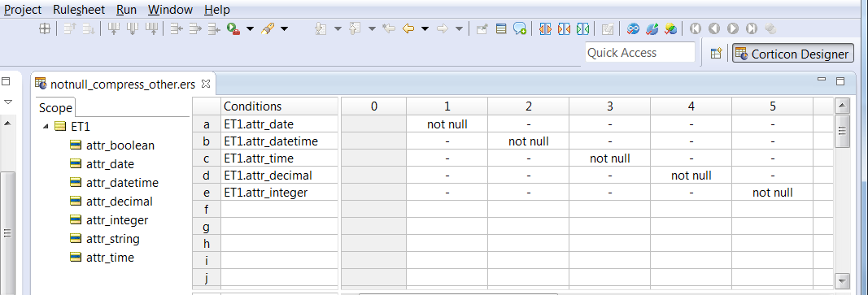The width and height of the screenshot is (868, 295).
Task: Click the Open Perspective icon
Action: 717,53
